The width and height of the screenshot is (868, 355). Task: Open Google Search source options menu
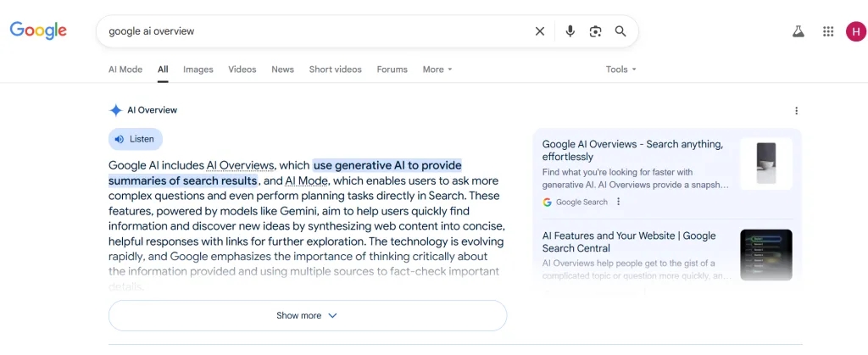(x=619, y=202)
